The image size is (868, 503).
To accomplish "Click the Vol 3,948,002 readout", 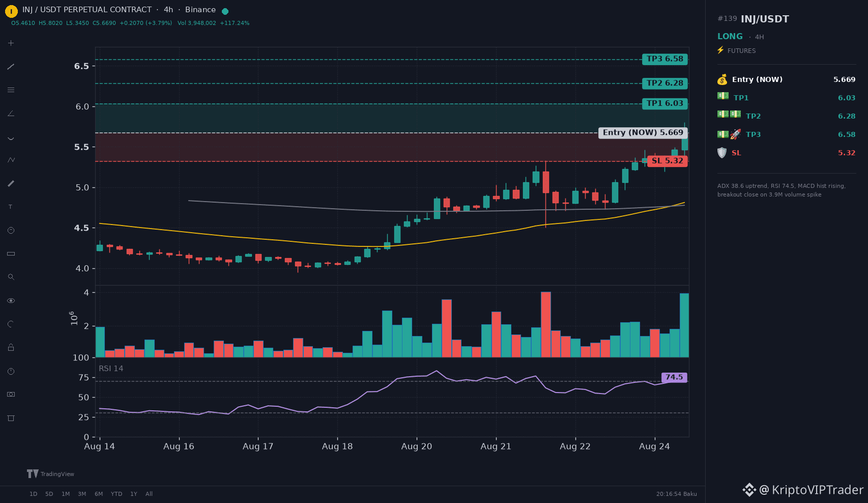I will point(197,23).
